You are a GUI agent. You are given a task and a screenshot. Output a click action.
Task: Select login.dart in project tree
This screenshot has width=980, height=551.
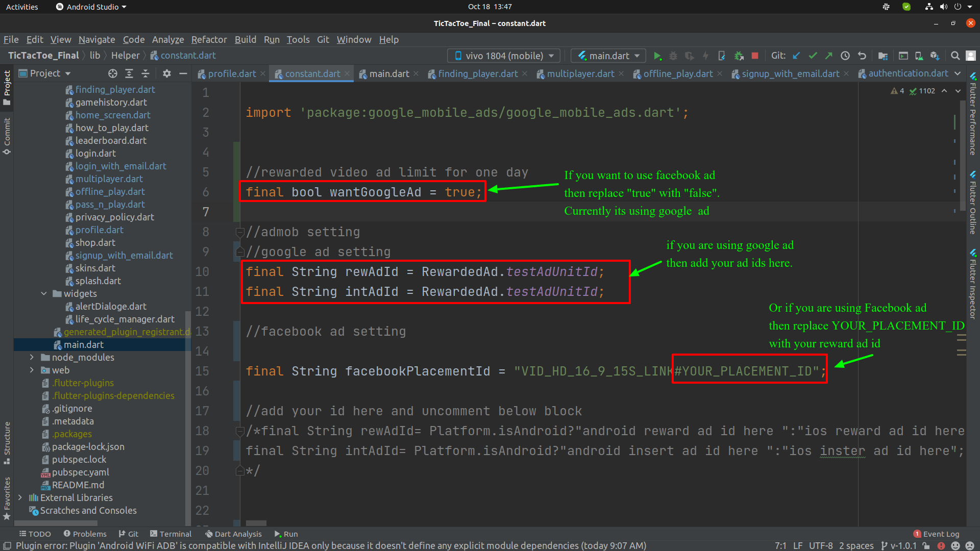95,153
